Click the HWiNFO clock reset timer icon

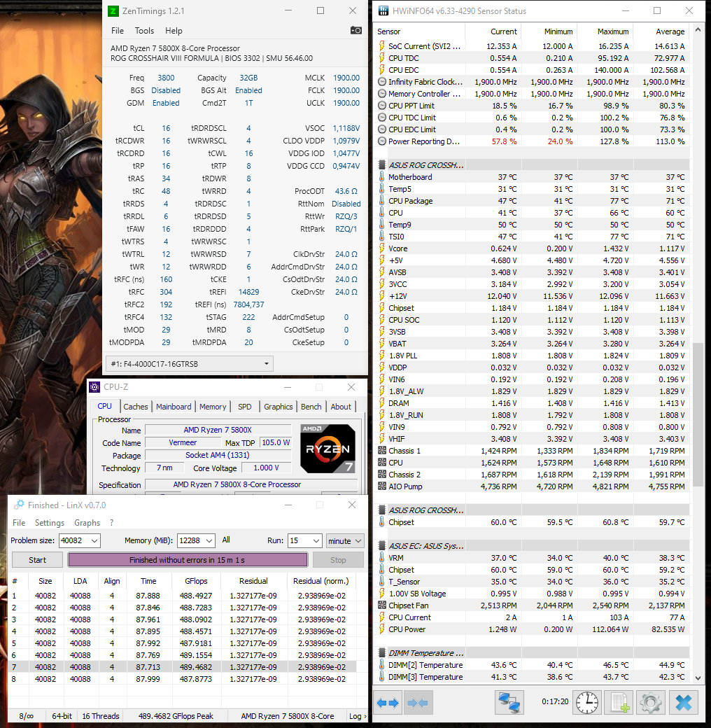pyautogui.click(x=587, y=703)
